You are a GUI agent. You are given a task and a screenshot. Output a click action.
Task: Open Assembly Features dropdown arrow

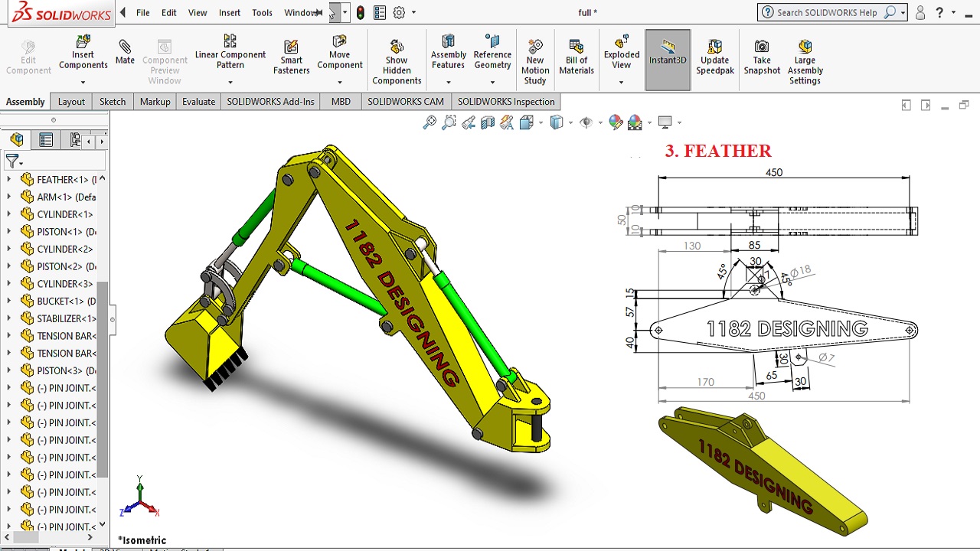[449, 82]
